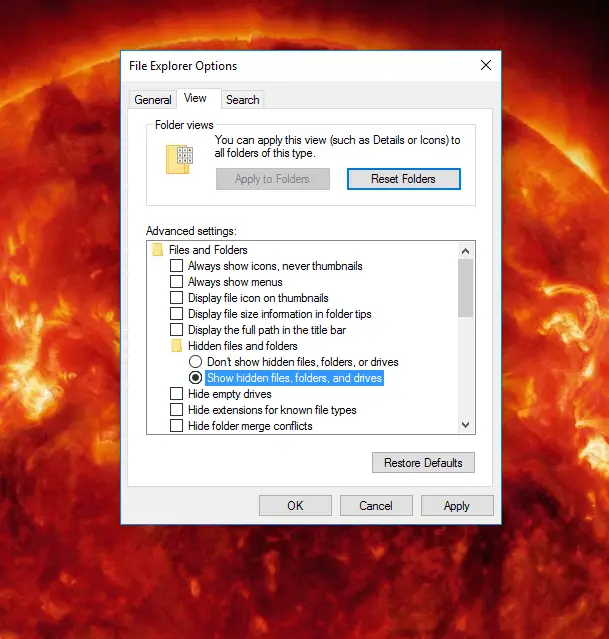Click the Apply to Folders button
The height and width of the screenshot is (639, 609).
tap(273, 179)
